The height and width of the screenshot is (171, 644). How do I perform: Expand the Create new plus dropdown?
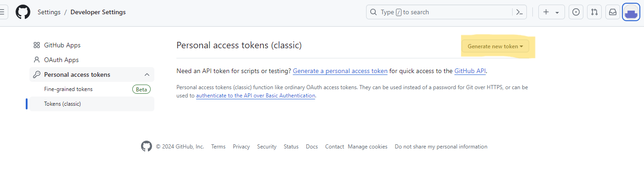(551, 12)
